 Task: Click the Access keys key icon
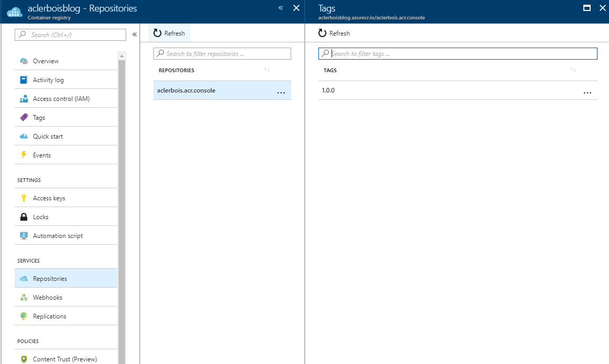(x=24, y=198)
